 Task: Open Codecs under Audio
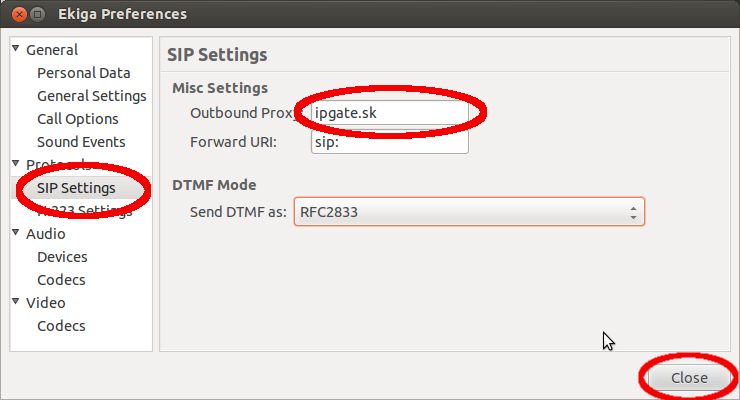(61, 280)
